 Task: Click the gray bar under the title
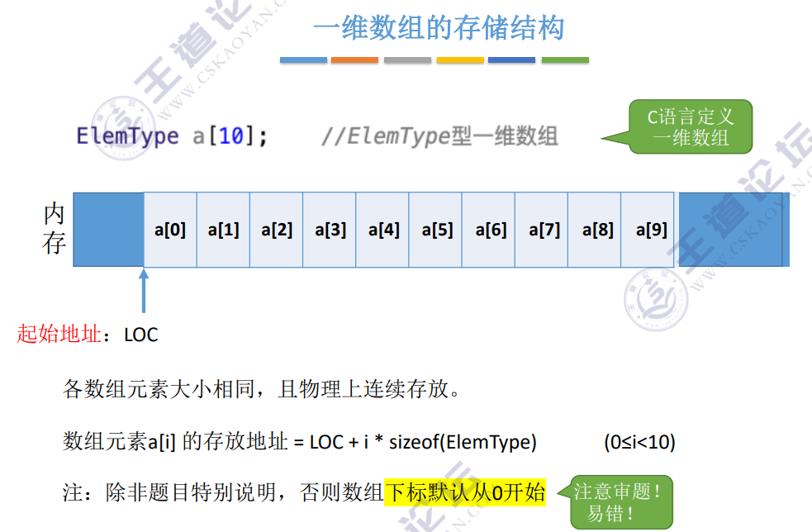point(407,60)
